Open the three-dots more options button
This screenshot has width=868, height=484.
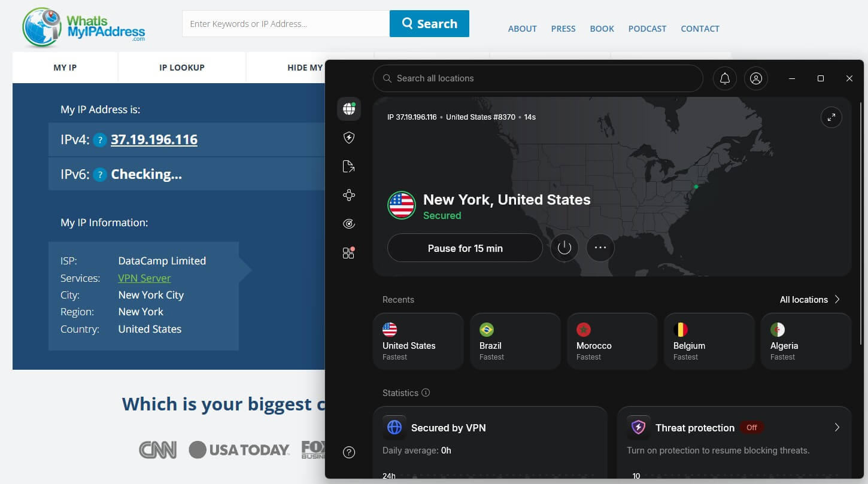point(600,248)
